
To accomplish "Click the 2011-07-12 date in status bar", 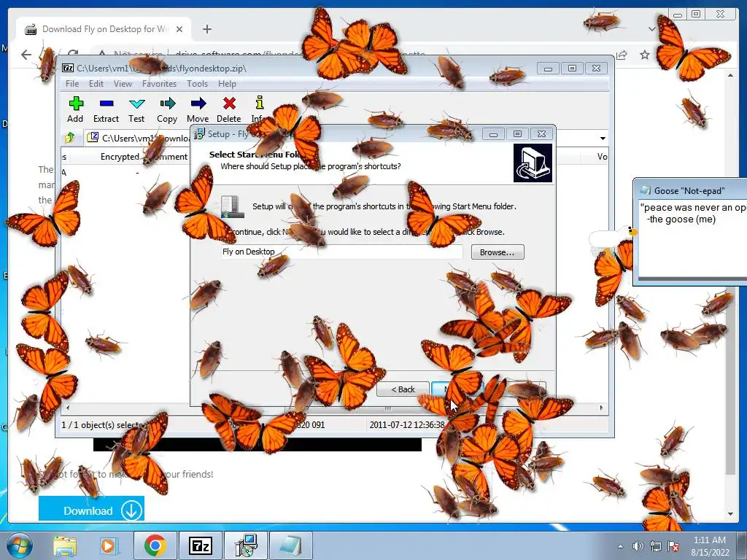I will click(406, 425).
